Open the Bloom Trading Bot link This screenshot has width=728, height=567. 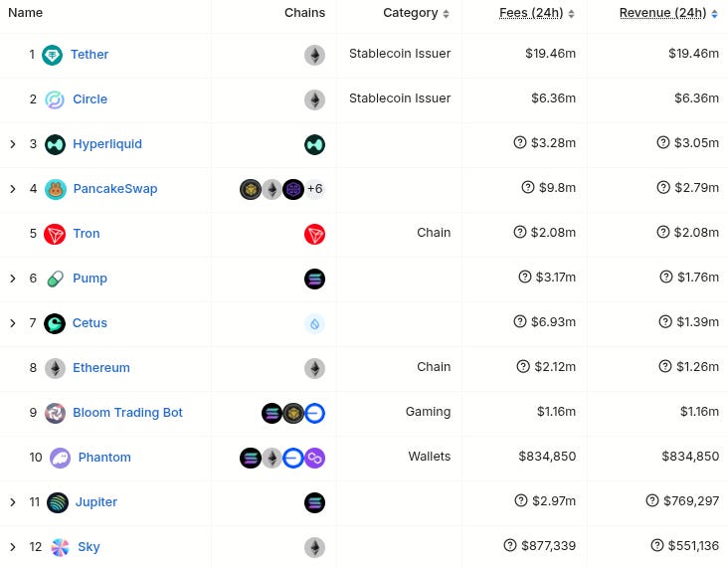[x=127, y=413]
